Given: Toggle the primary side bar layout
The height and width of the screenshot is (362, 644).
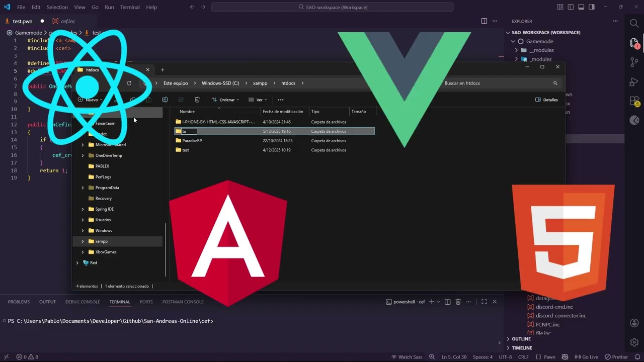Looking at the screenshot, I should (571, 7).
